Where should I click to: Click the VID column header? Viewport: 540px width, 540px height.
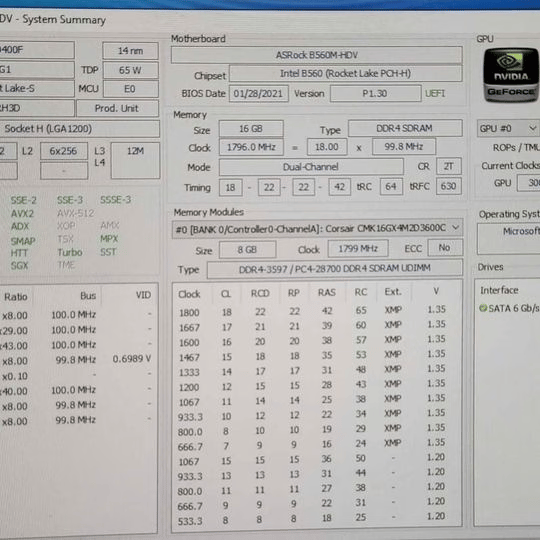[x=143, y=295]
